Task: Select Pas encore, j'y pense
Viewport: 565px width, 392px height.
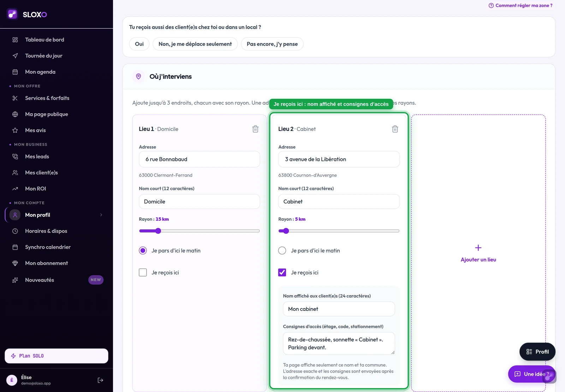Action: 272,44
